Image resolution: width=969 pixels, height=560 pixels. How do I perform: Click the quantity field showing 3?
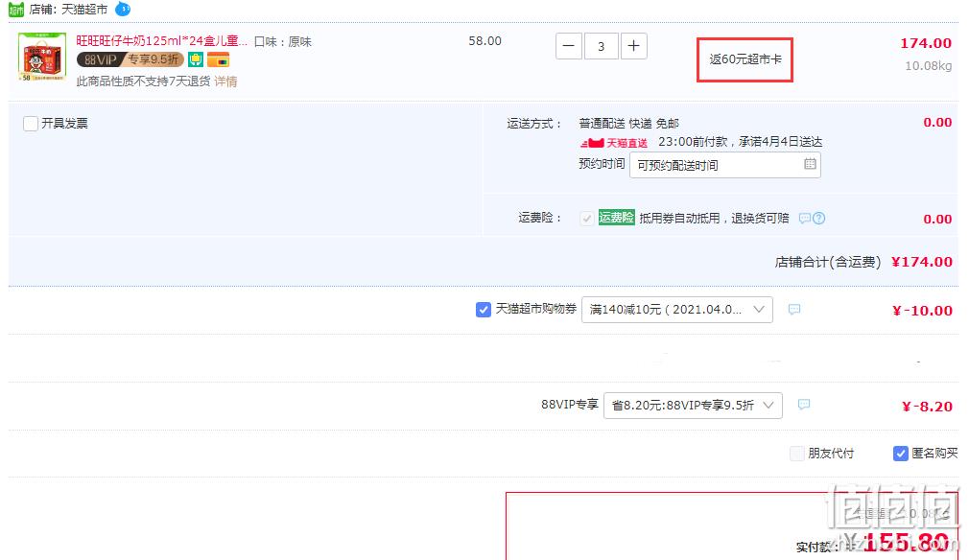pos(602,46)
